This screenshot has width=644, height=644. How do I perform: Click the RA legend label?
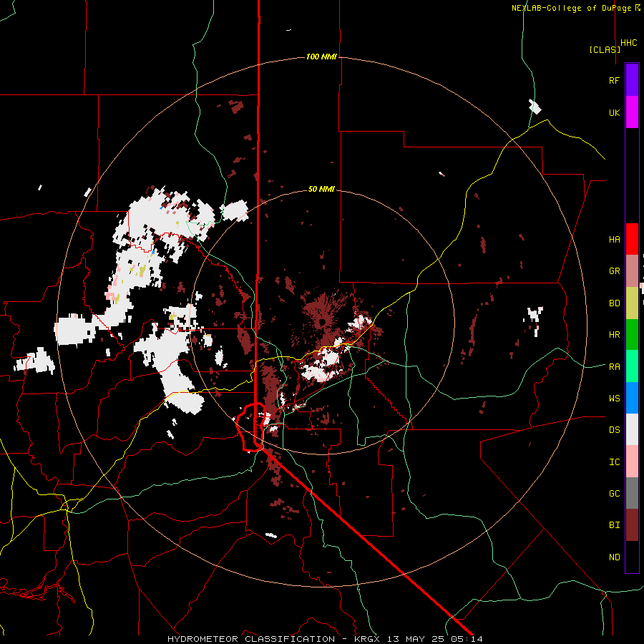tap(614, 367)
